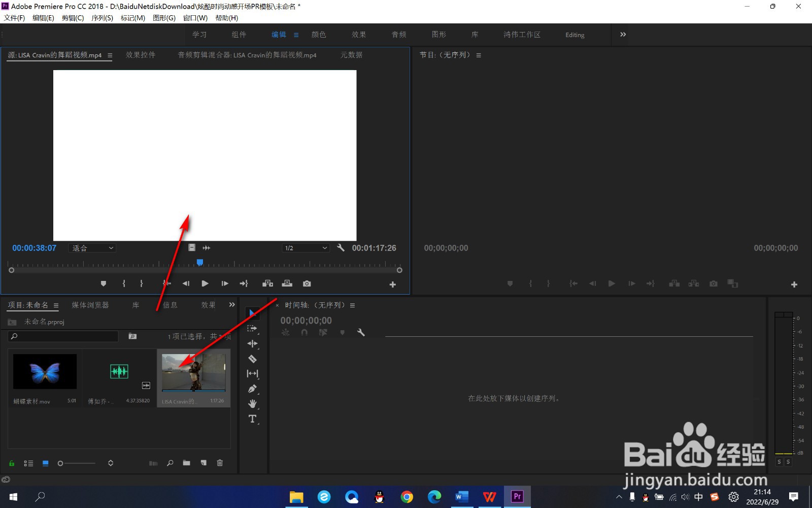Screen dimensions: 812x508
Task: Show more workspaces overflow chevron
Action: pos(623,35)
